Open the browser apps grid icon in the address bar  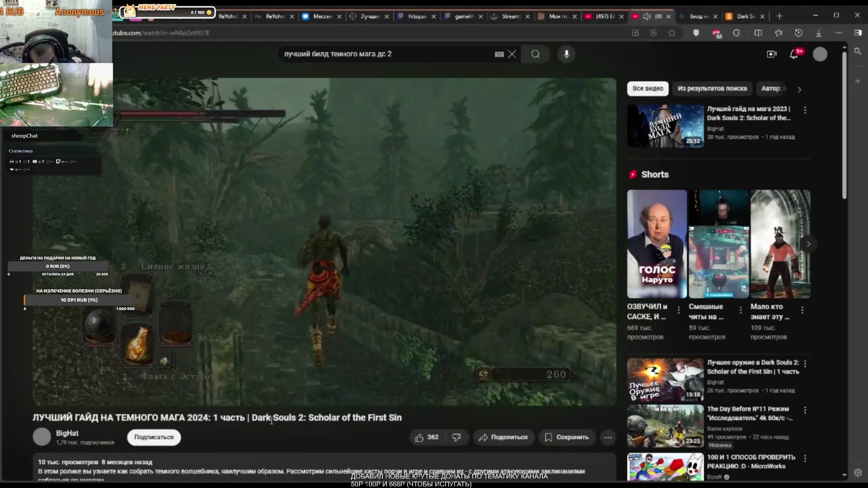pos(635,33)
